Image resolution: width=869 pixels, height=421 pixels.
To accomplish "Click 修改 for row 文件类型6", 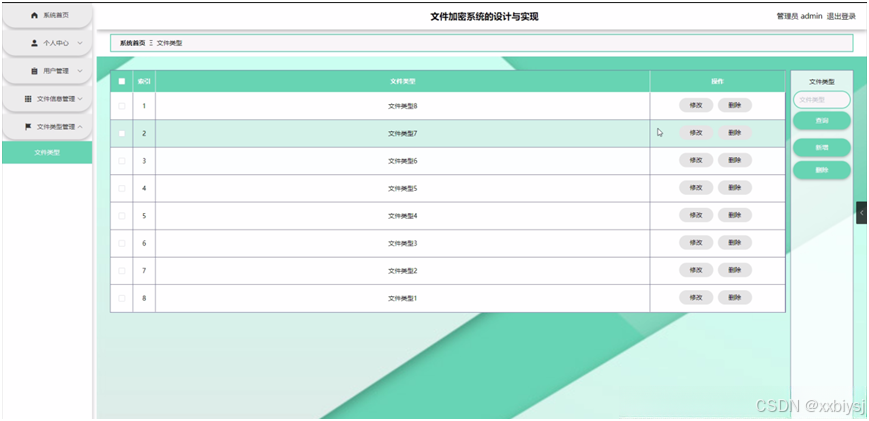I will (696, 160).
